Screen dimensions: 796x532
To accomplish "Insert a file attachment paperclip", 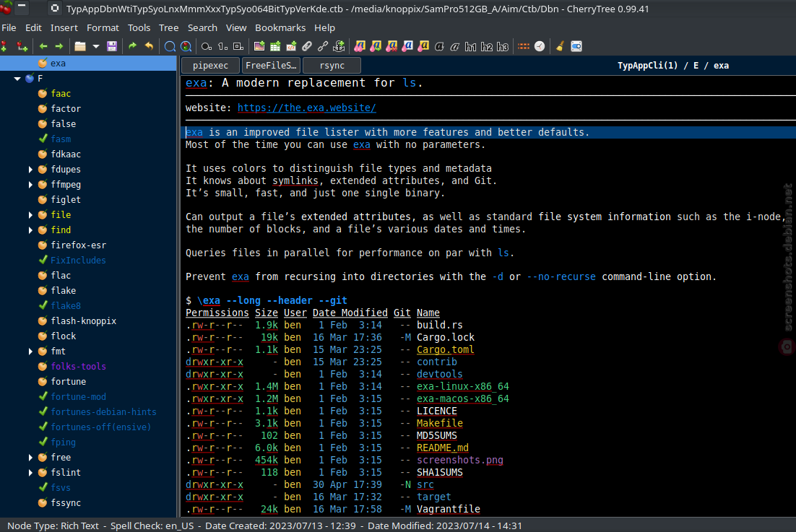I will (x=306, y=46).
